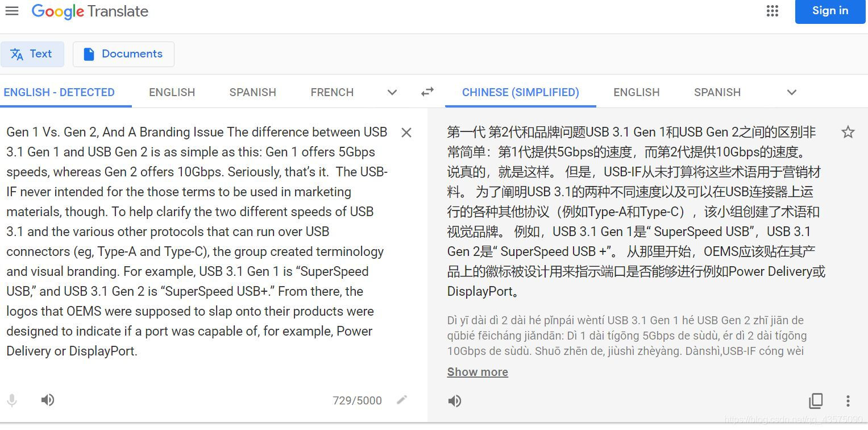This screenshot has height=430, width=868.
Task: Click the Google Translate logo
Action: (90, 11)
